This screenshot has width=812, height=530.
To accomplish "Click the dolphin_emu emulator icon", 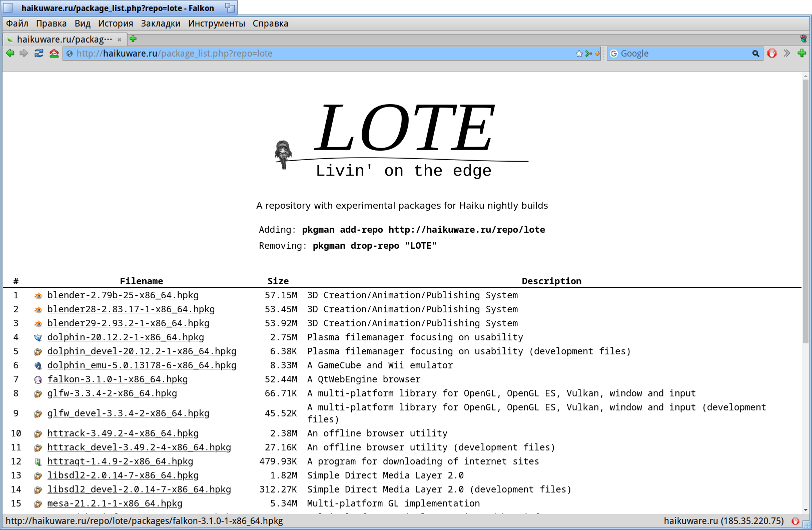I will [38, 366].
